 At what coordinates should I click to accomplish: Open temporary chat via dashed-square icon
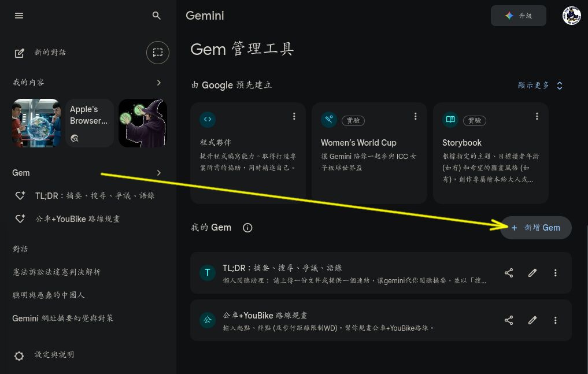[x=157, y=53]
